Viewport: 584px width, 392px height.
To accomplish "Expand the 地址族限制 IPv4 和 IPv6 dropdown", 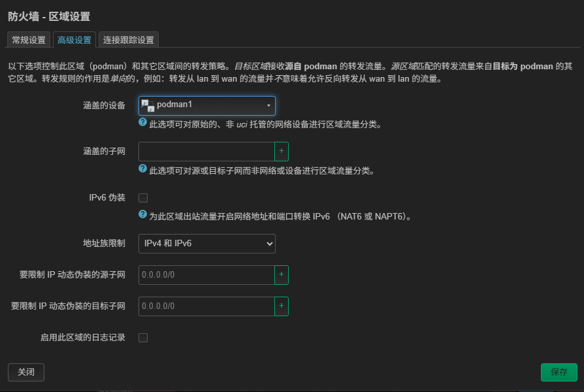I will [x=206, y=244].
